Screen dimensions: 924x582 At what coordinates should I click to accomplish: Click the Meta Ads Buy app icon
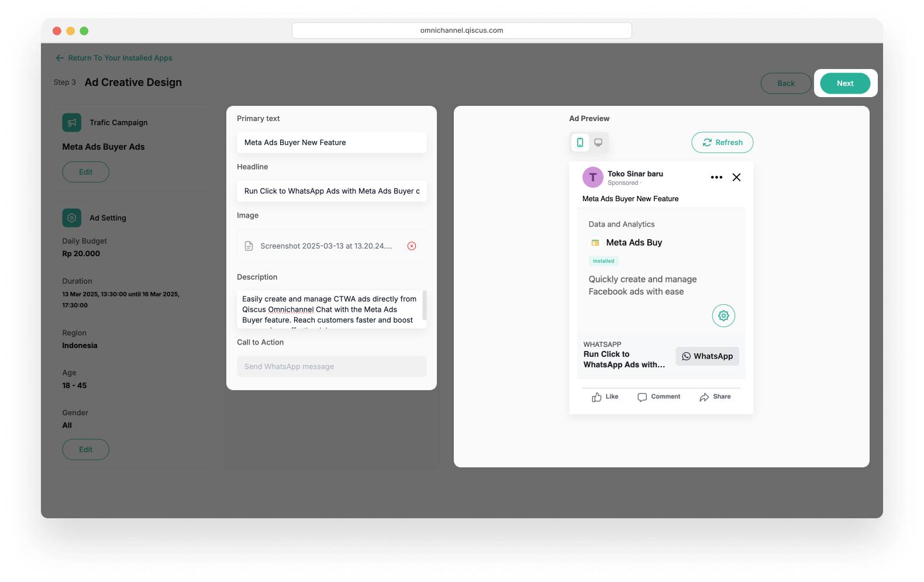595,243
